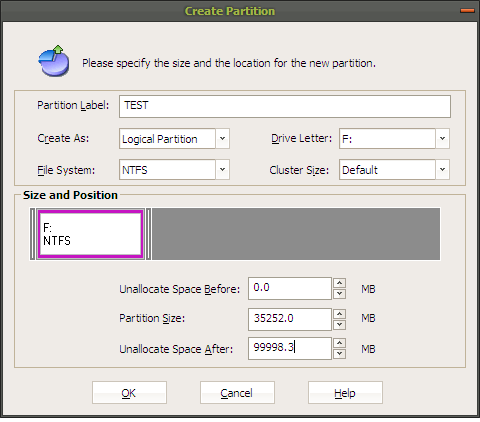The height and width of the screenshot is (422, 480).
Task: Click the 'Cluster Size:' caption
Action: tap(299, 170)
